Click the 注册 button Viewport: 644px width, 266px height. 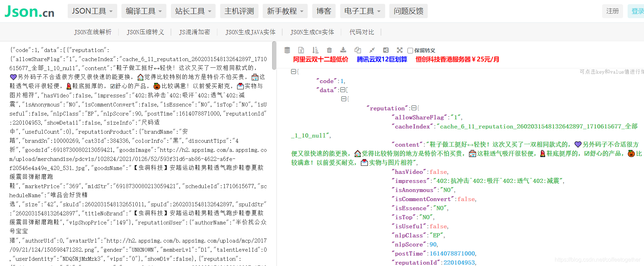pyautogui.click(x=613, y=11)
